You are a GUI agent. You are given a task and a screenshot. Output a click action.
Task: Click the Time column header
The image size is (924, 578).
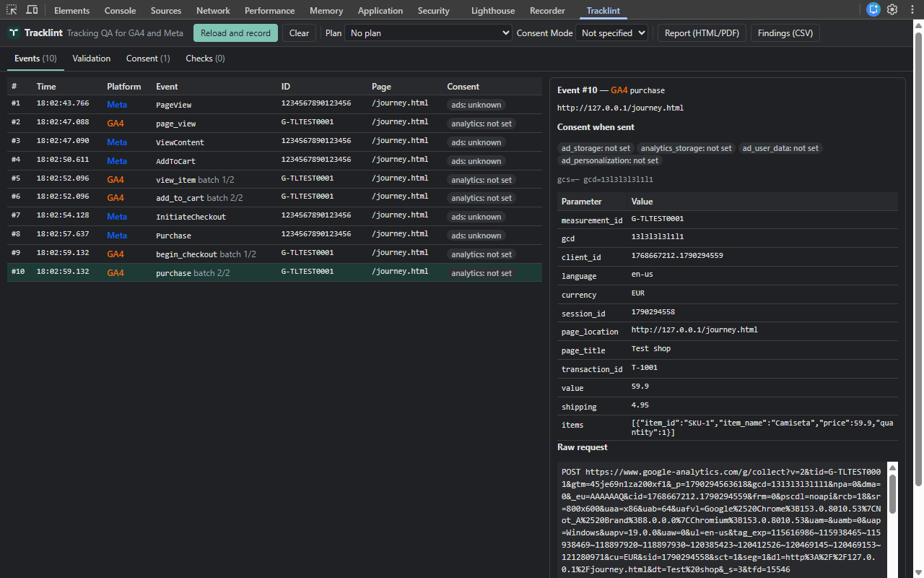46,87
